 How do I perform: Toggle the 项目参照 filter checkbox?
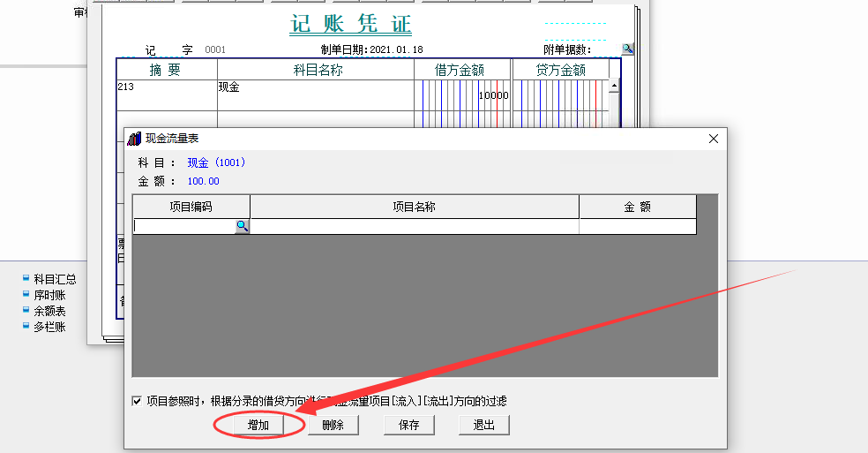(x=137, y=401)
